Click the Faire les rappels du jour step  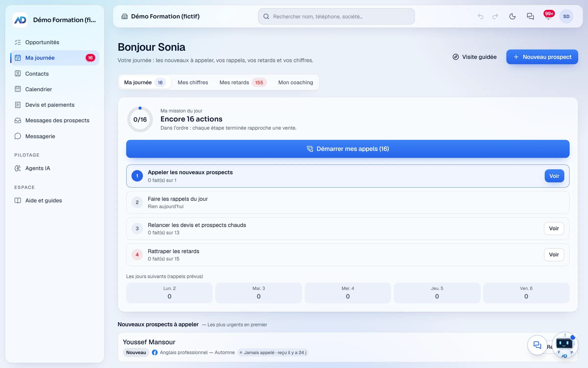[348, 202]
